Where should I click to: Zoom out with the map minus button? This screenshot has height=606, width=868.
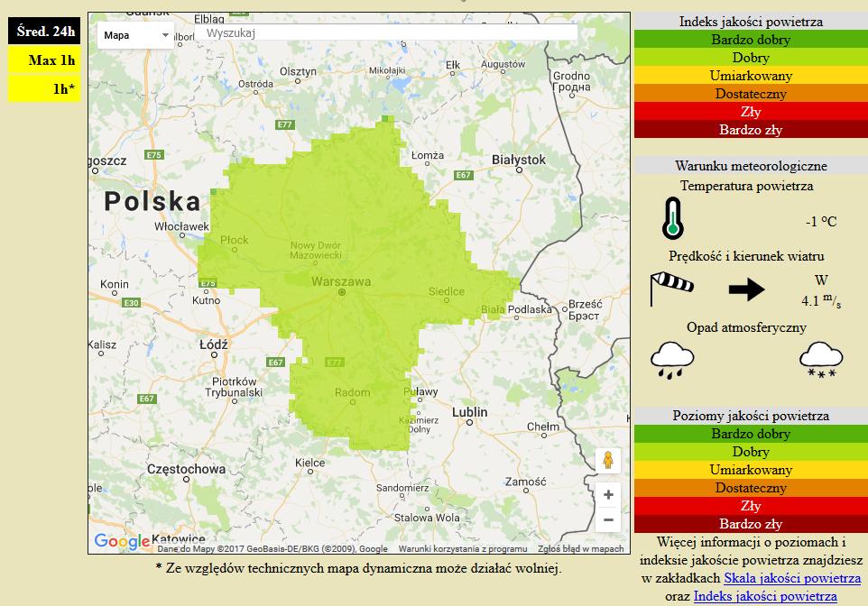(608, 519)
